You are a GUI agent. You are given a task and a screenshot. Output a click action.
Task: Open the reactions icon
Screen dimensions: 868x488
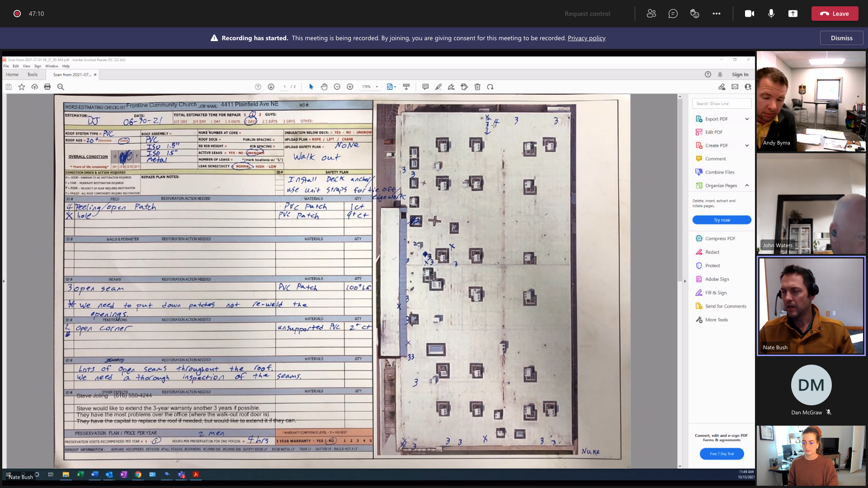tap(695, 14)
